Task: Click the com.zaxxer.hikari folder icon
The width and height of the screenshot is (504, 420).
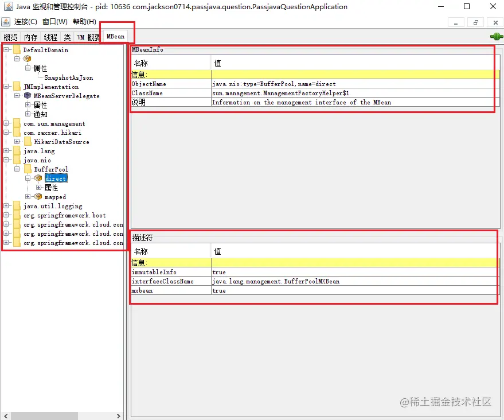Action: click(x=17, y=133)
